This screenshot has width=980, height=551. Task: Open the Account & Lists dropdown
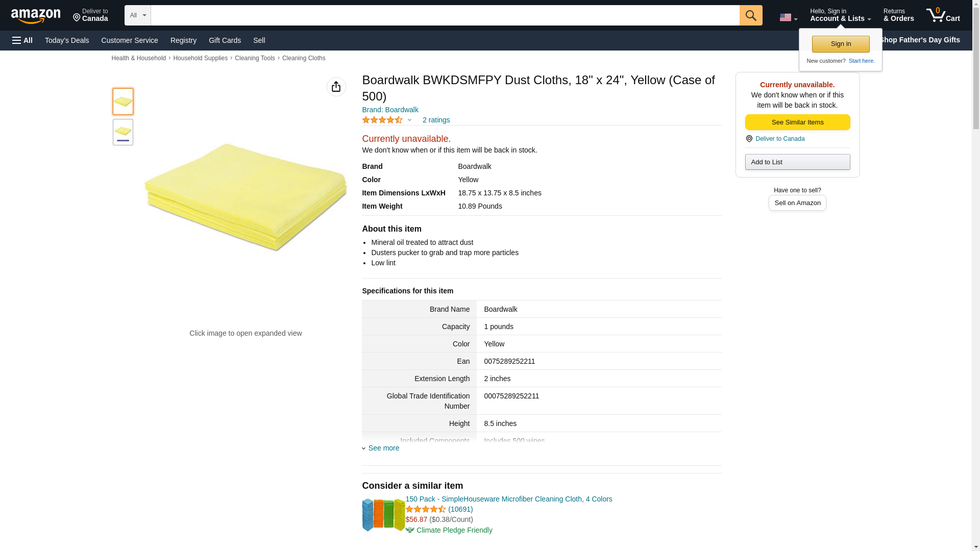pos(840,15)
